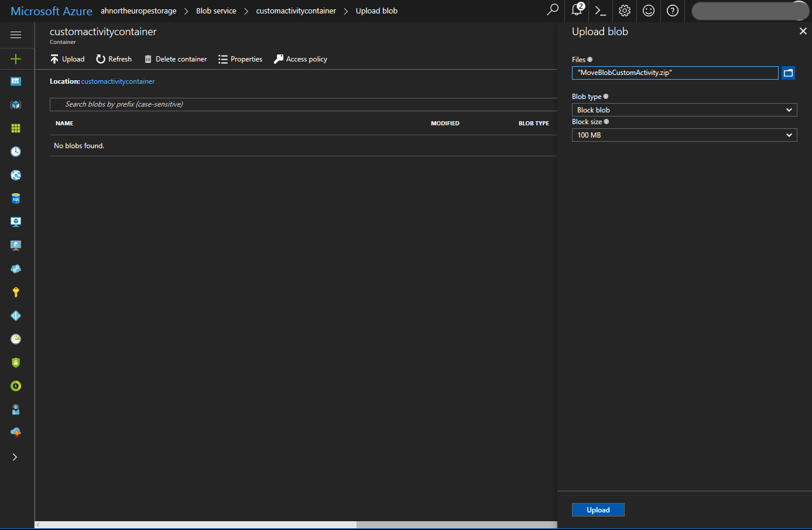The width and height of the screenshot is (812, 530).
Task: Open Access policy
Action: [300, 59]
